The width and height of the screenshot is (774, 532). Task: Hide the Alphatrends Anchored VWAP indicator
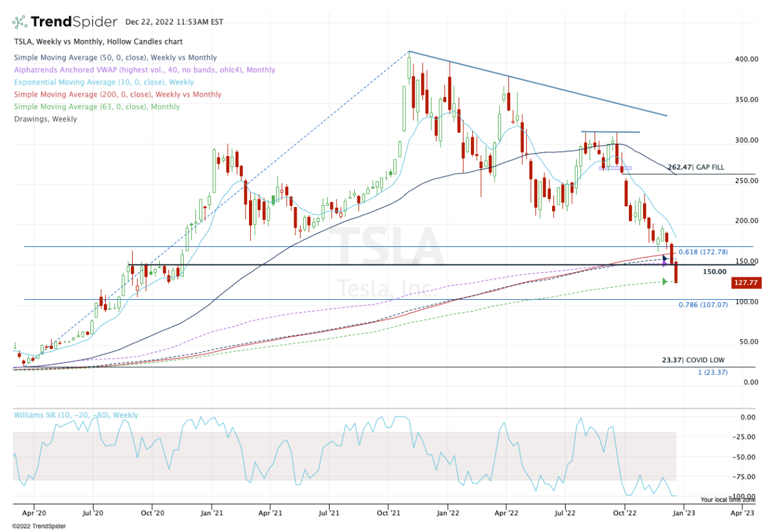click(x=143, y=70)
